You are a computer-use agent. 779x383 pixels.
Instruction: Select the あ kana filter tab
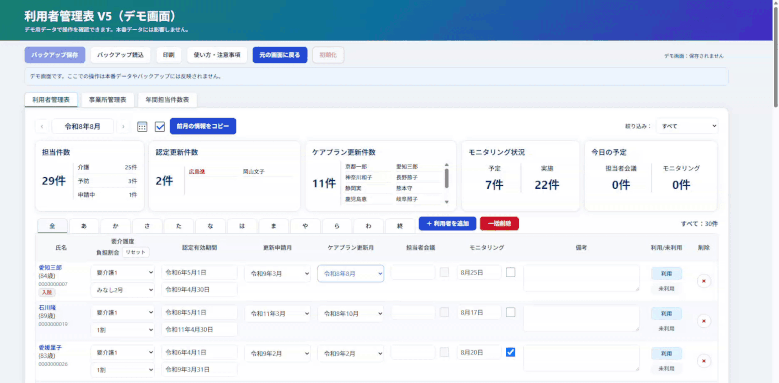[83, 226]
